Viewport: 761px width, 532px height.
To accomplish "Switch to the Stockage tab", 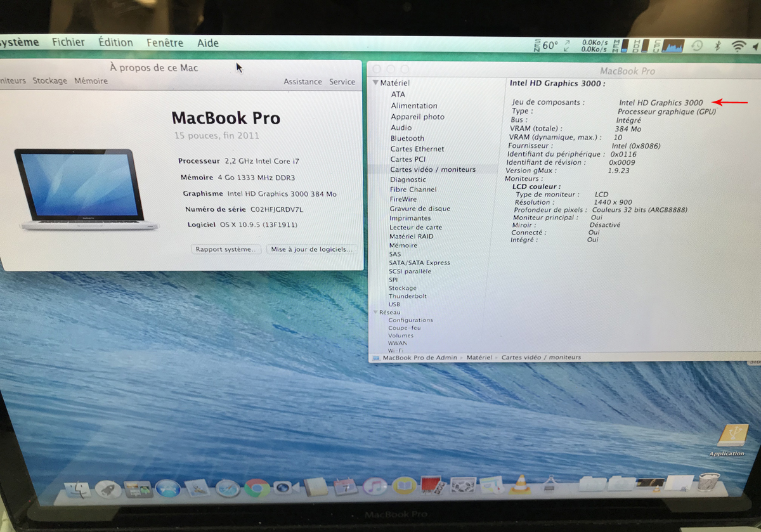I will coord(49,81).
